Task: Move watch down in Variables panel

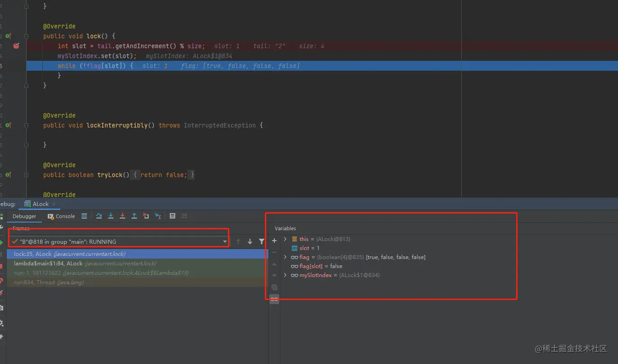Action: coord(274,276)
